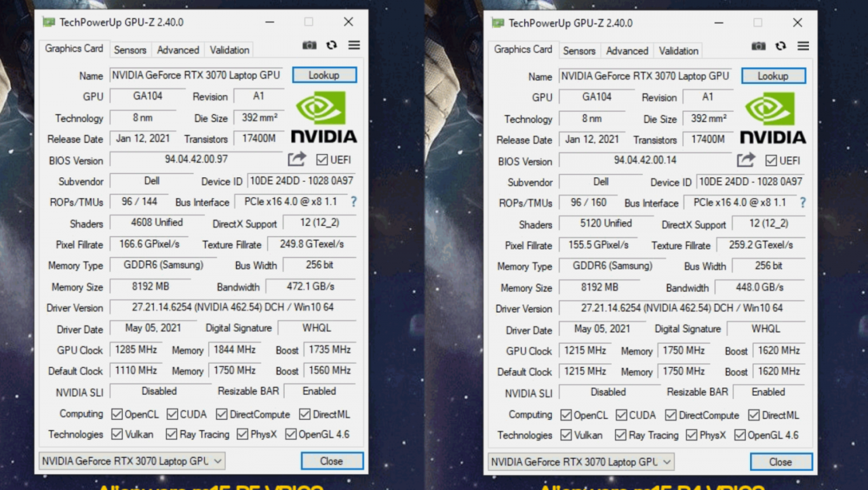Open the GPU selection dropdown in the left window
The height and width of the screenshot is (490, 868).
coord(132,461)
